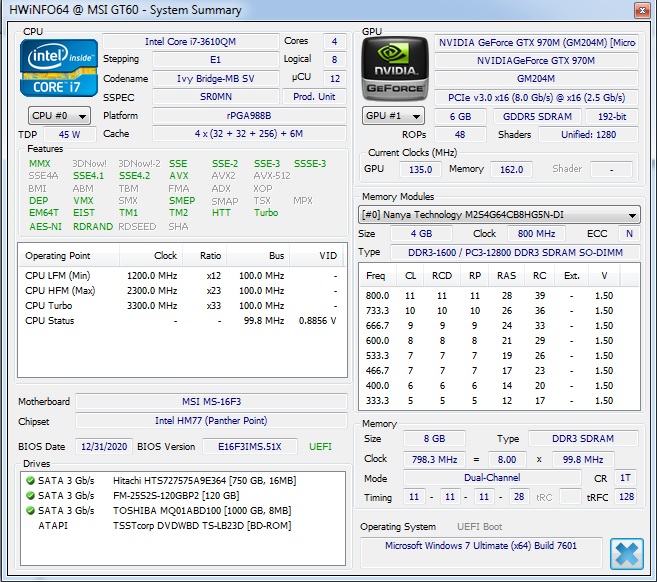This screenshot has height=582, width=657.
Task: Click the GPU clock 135.0 value
Action: [x=420, y=169]
